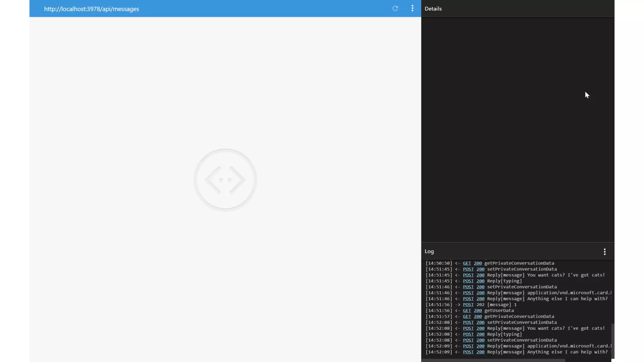Open GET link in 14:50:50 log entry
The height and width of the screenshot is (362, 644).
point(467,263)
